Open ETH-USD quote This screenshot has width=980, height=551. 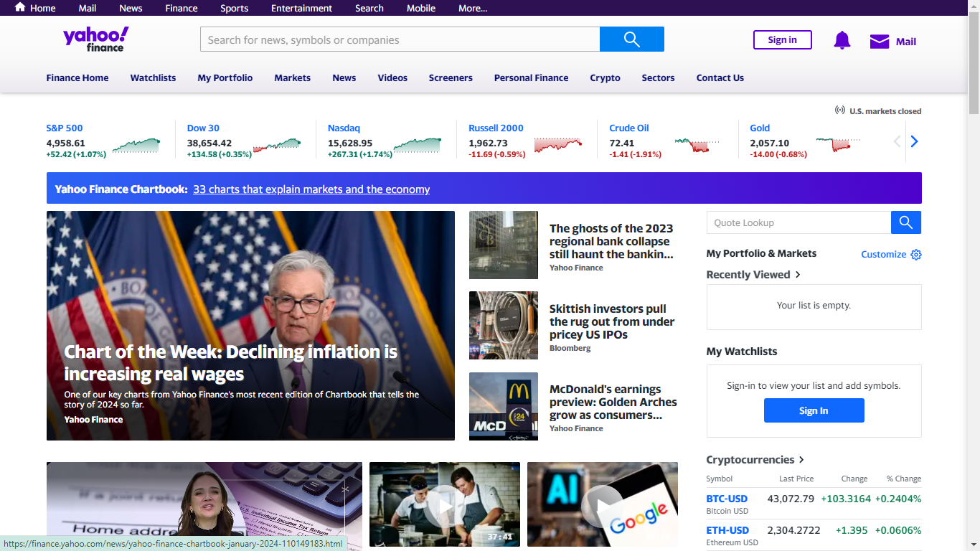(727, 530)
